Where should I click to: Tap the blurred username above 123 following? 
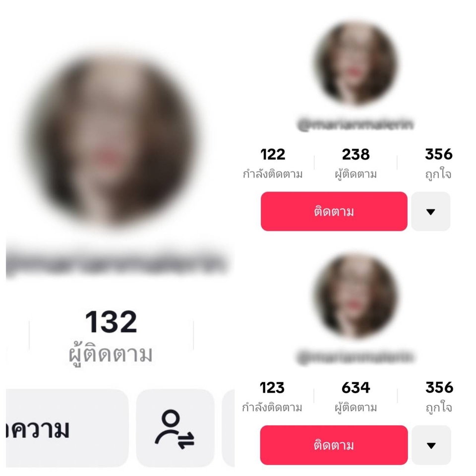point(355,357)
